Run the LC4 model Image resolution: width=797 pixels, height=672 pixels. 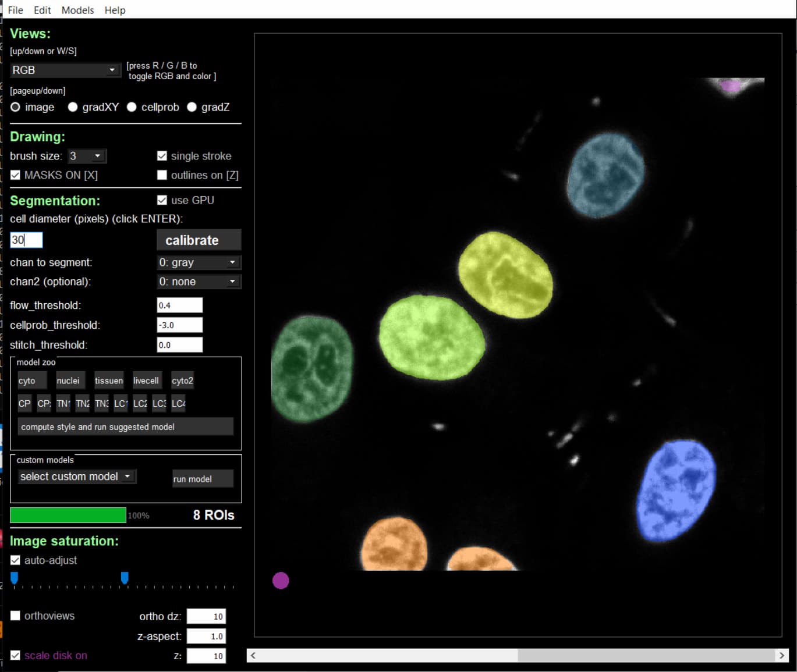[178, 403]
